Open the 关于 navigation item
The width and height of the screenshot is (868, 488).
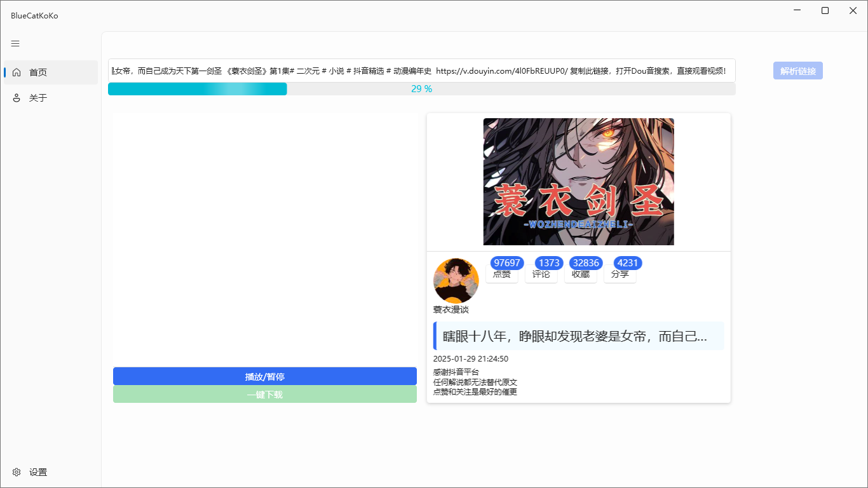pos(51,98)
